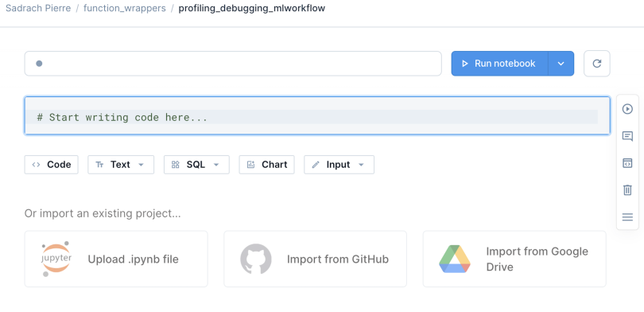Click the run cell play icon in the side toolbar
Screen dimensions: 644x312
pyautogui.click(x=627, y=109)
